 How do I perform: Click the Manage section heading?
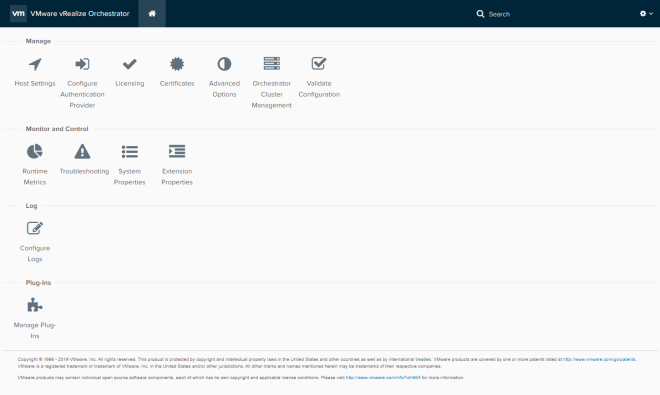[x=38, y=41]
